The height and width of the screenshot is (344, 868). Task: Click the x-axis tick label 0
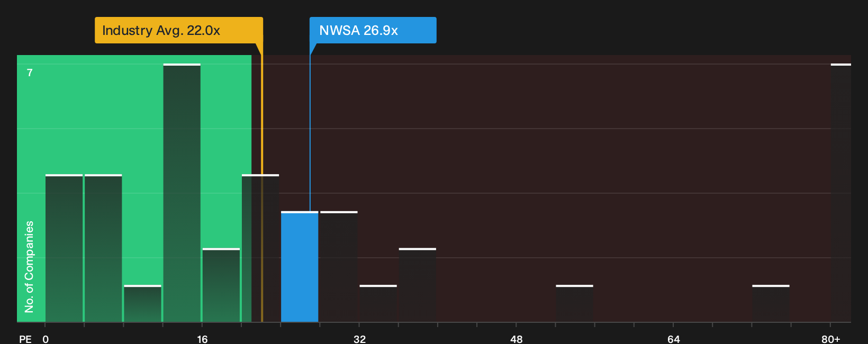46,339
